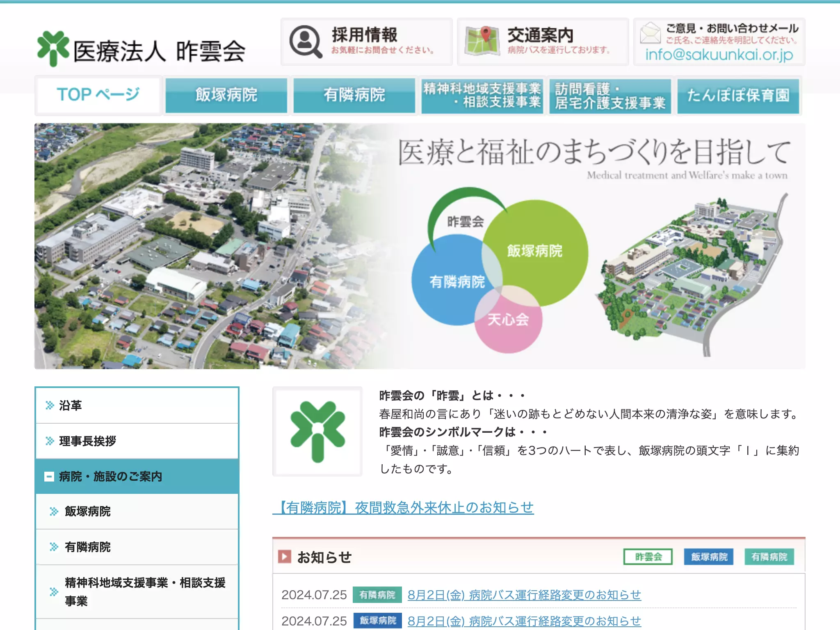840x630 pixels.
Task: Click the envelope icon in the contact banner
Action: point(651,33)
